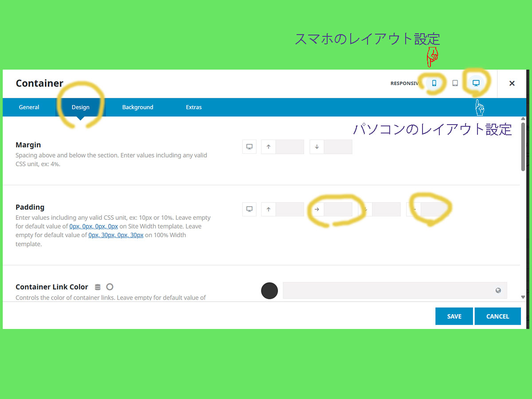This screenshot has height=399, width=532.
Task: Click the Padding right input field
Action: click(338, 209)
